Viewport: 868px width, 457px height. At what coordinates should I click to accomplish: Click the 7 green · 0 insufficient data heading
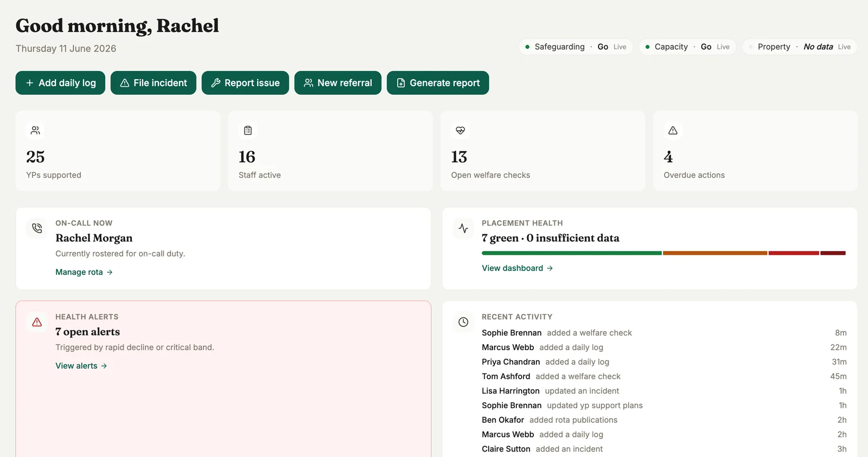coord(551,238)
